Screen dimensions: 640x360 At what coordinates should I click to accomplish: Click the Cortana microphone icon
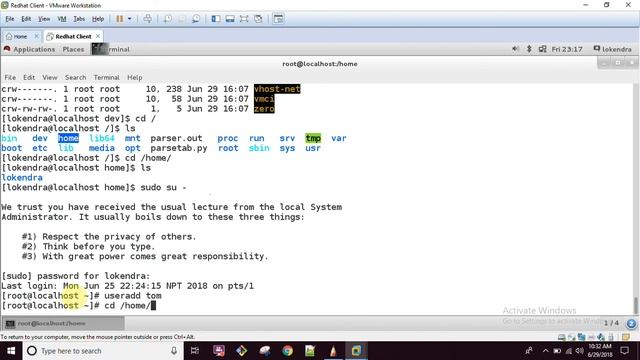pyautogui.click(x=174, y=351)
